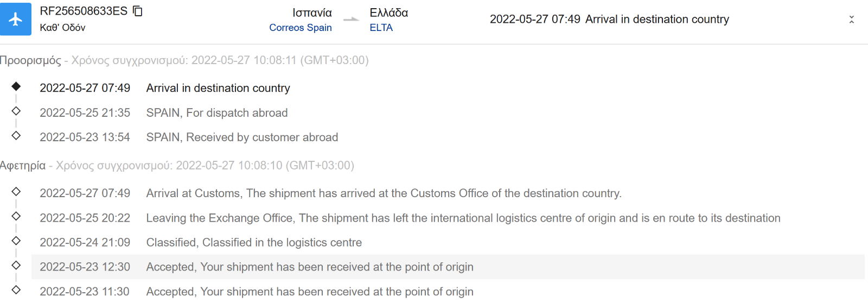The image size is (868, 302).
Task: Copy tracking number RF256508633ES with copy icon
Action: 138,11
